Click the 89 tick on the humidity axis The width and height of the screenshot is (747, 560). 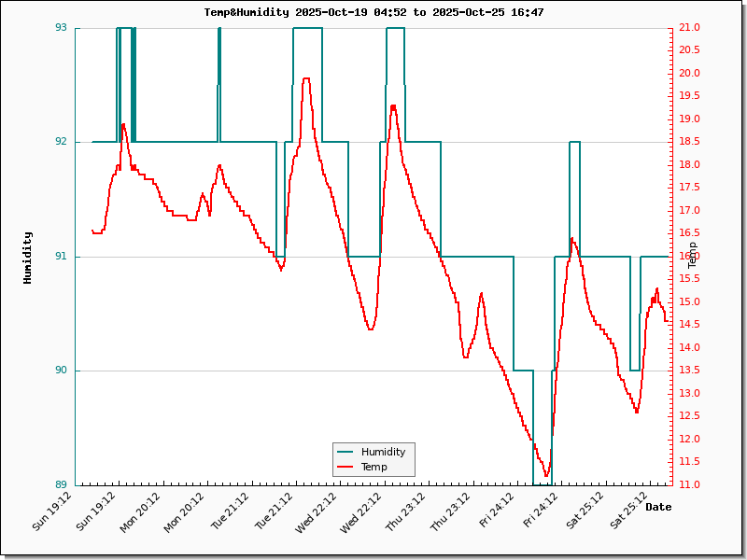(x=61, y=484)
